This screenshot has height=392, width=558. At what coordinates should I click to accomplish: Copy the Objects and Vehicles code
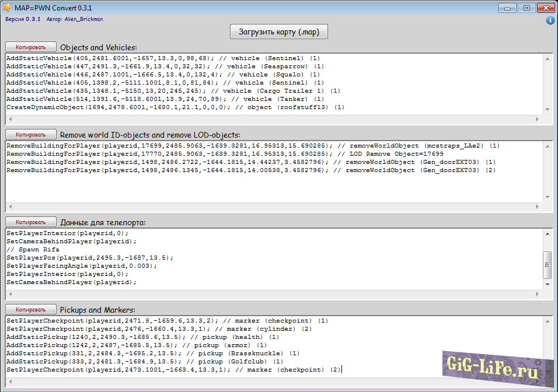pyautogui.click(x=31, y=47)
